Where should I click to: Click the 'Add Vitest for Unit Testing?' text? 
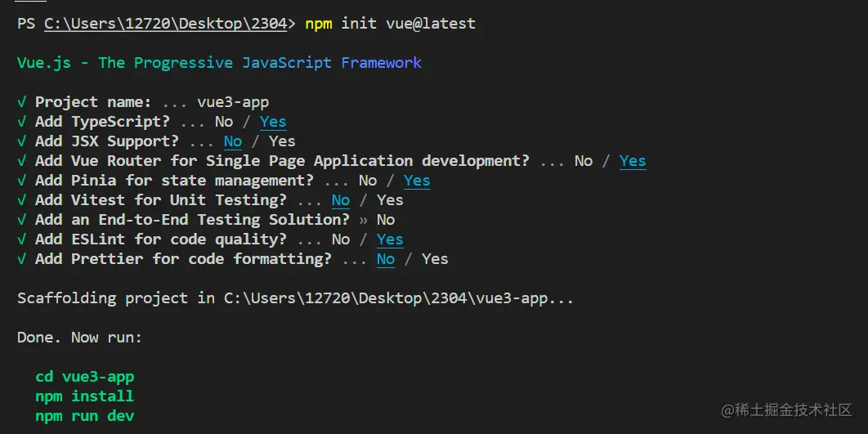coord(160,200)
